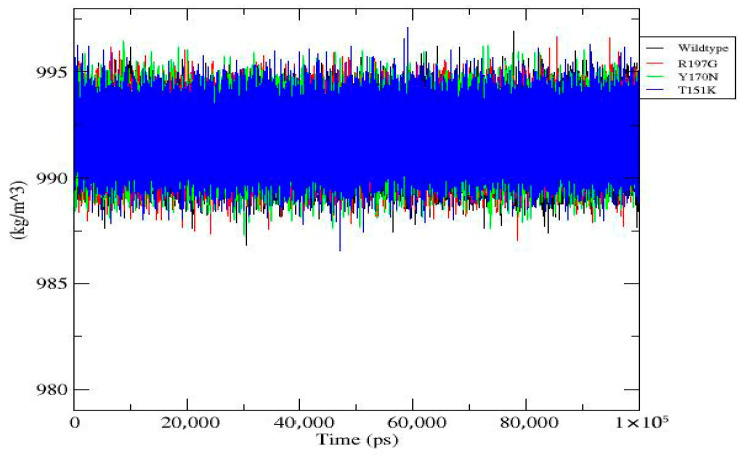Click the red R197G legend line
The height and width of the screenshot is (458, 743).
pyautogui.click(x=655, y=63)
